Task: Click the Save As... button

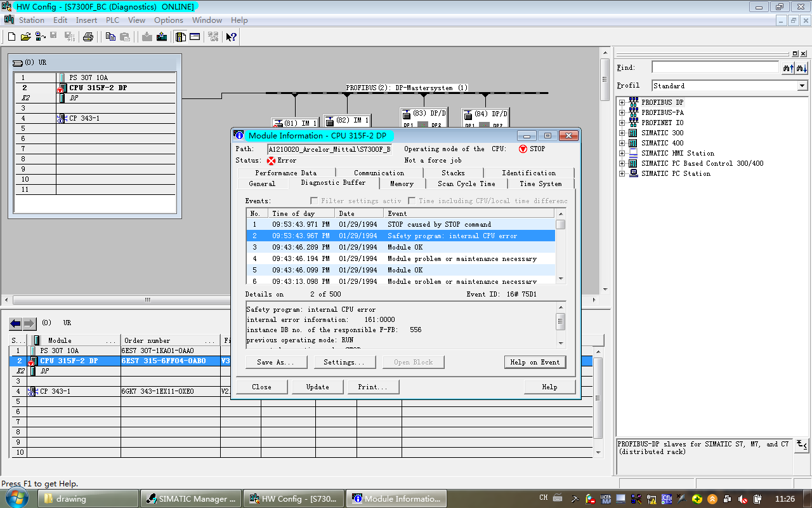Action: 275,362
